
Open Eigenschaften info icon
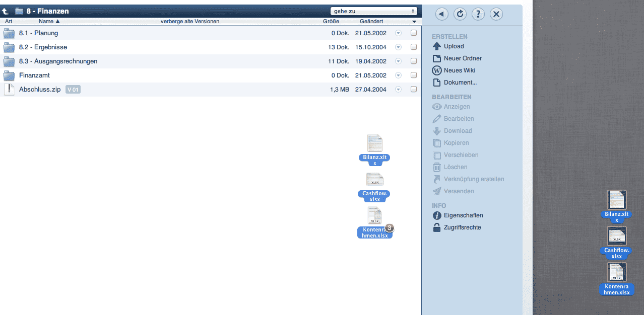[437, 215]
